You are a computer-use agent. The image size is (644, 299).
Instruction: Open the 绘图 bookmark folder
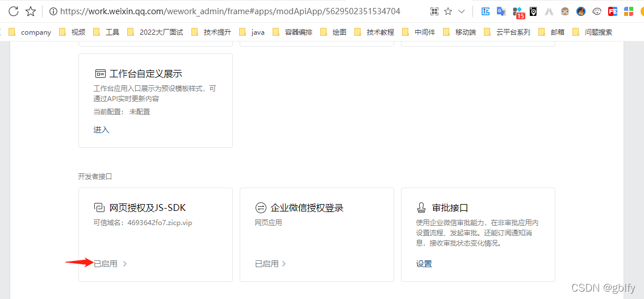pos(333,32)
